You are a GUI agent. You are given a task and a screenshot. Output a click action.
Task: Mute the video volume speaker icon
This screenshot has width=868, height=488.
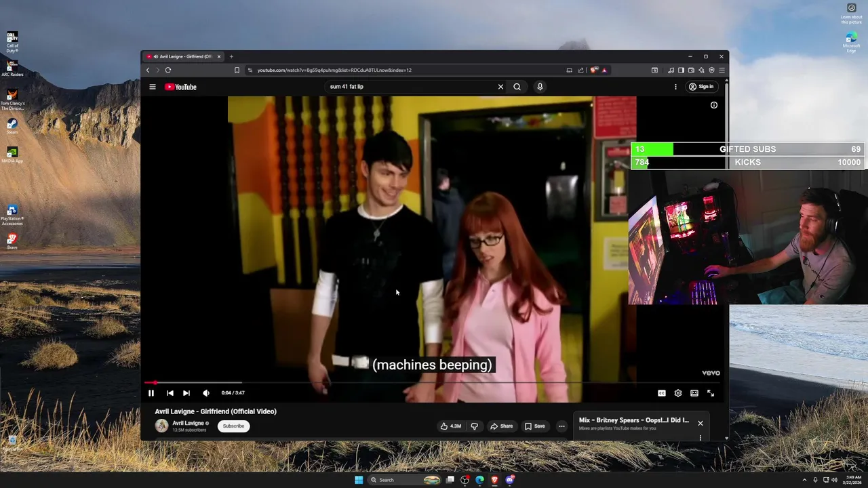[x=206, y=393]
